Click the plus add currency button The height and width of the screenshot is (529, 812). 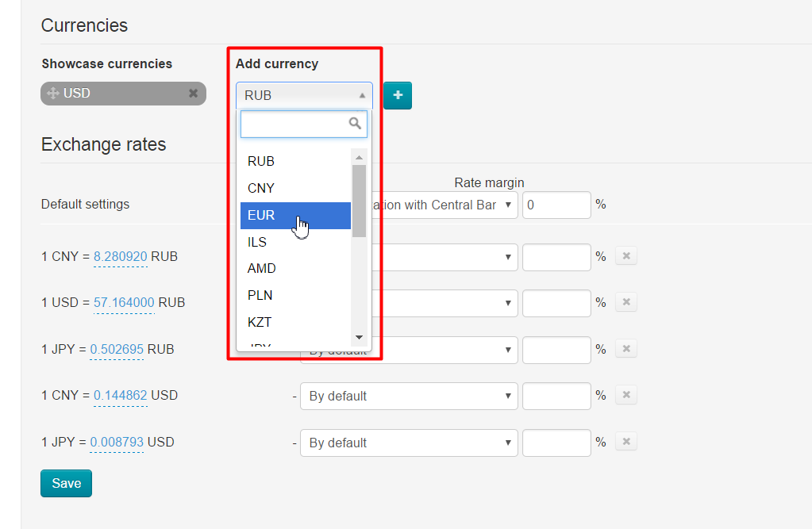398,95
